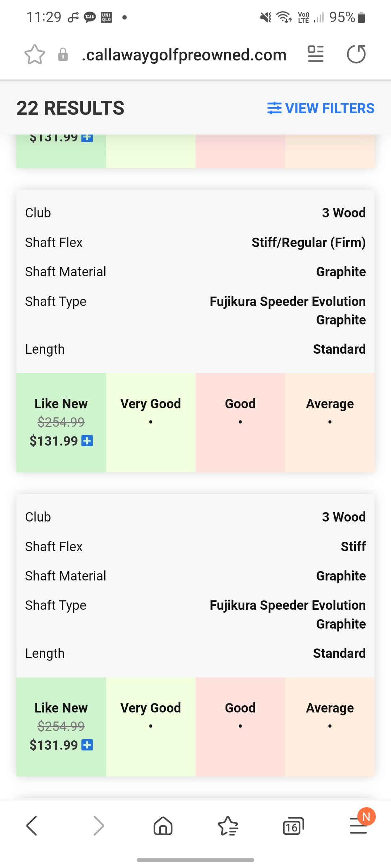
Task: Tap Average condition cell of Stiff/Regular club
Action: pos(330,422)
